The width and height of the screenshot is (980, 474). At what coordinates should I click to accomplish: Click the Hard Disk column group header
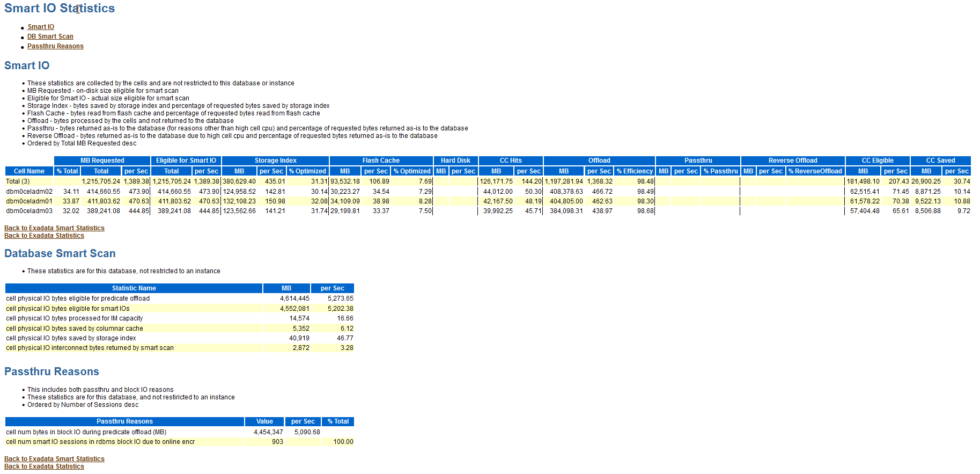(x=455, y=161)
